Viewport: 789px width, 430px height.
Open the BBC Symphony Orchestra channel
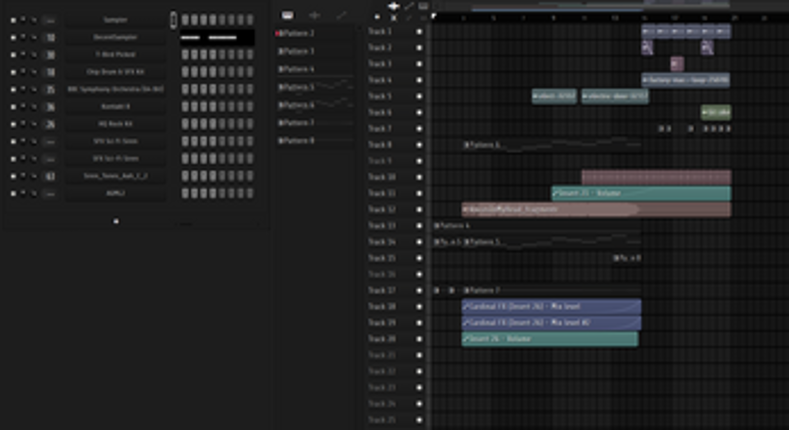coord(116,90)
